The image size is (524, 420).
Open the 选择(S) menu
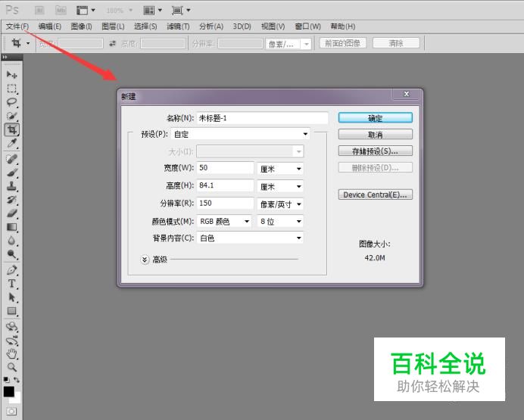pos(145,26)
